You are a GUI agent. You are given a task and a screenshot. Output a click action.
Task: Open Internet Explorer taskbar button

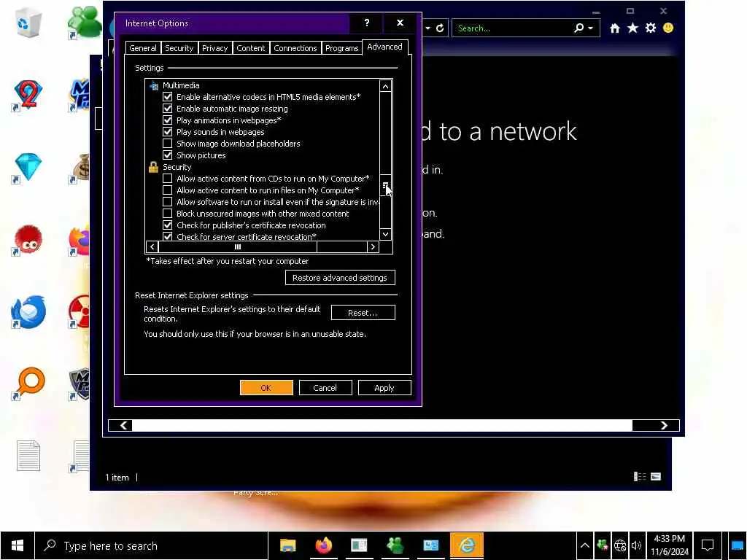tap(466, 545)
